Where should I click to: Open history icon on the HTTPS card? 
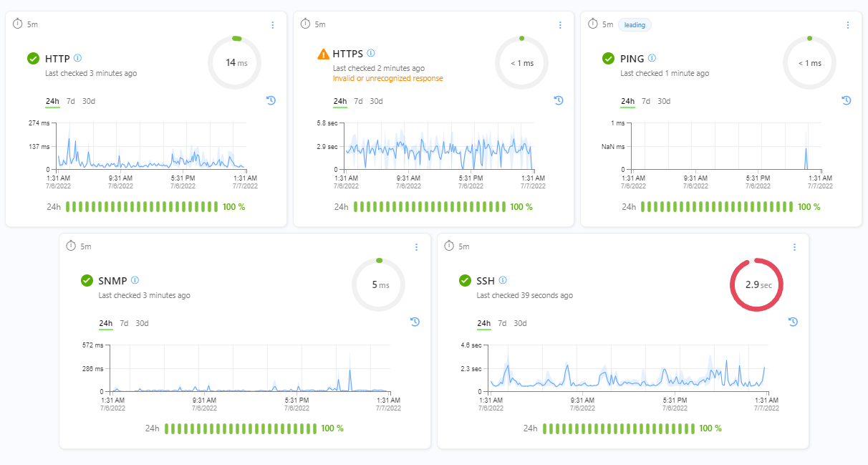click(559, 100)
